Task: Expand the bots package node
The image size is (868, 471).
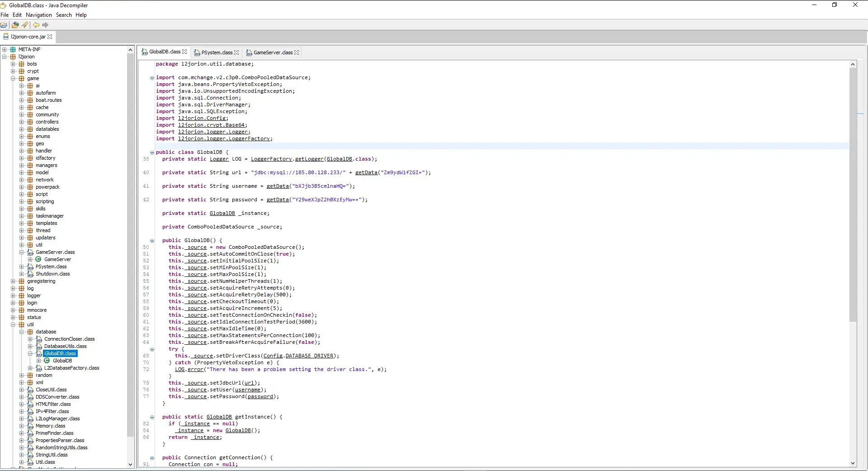Action: point(13,64)
